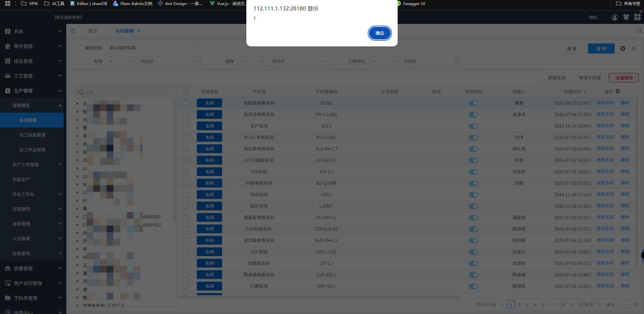644x314 pixels.
Task: Toggle the valid switch on the 贴片车间 row
Action: coord(473,206)
